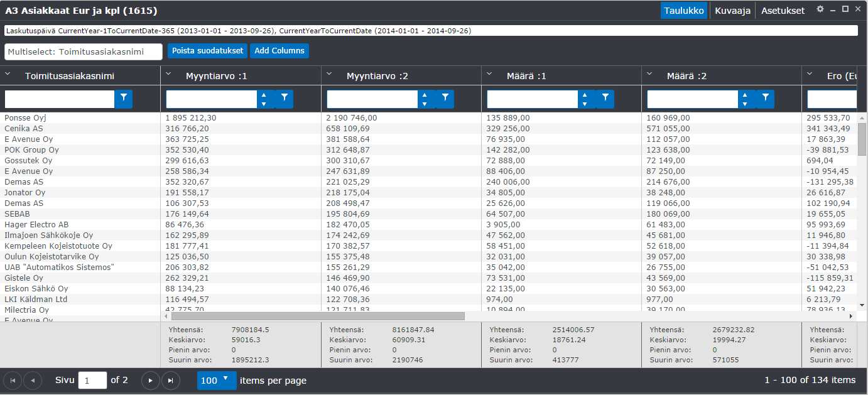Click the Määrä :1 filter spinner arrows
Screen dimensions: 868x395
585,99
